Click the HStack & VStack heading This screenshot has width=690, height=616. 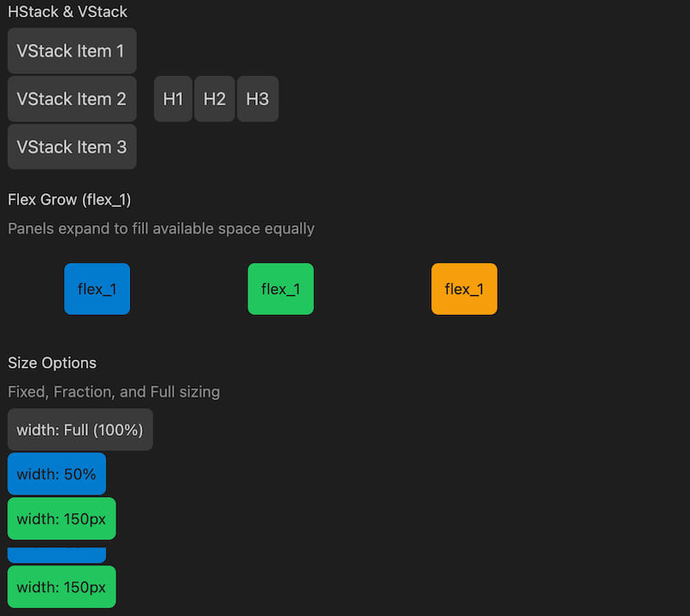(x=67, y=12)
